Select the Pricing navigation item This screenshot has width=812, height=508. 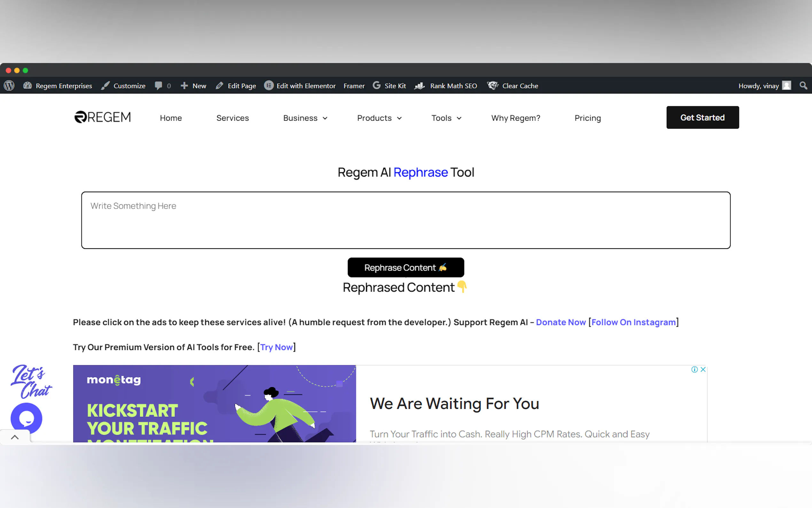(588, 118)
